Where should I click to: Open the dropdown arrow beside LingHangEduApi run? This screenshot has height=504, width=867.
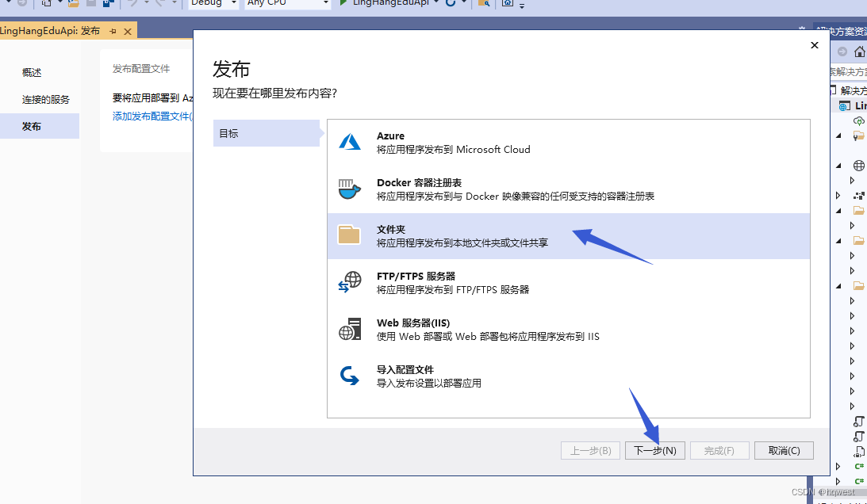(x=437, y=3)
